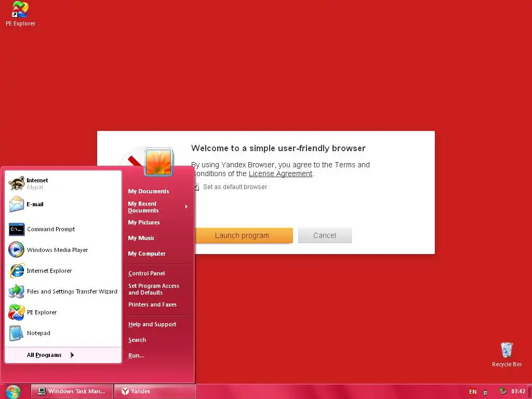This screenshot has height=399, width=532.
Task: Click the 03:42 clock in system tray
Action: 518,391
